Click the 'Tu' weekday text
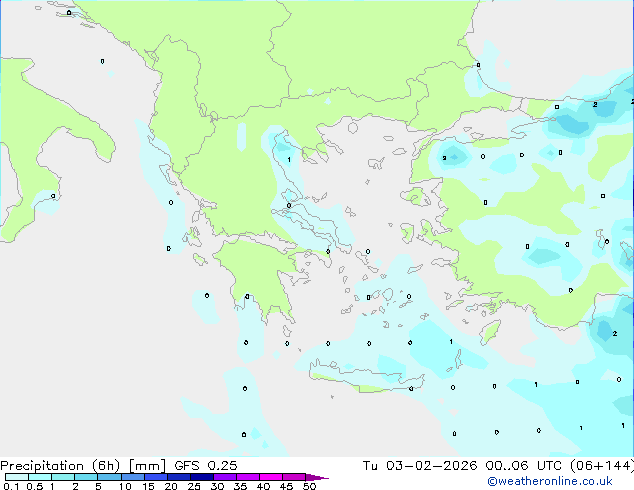 click(370, 466)
